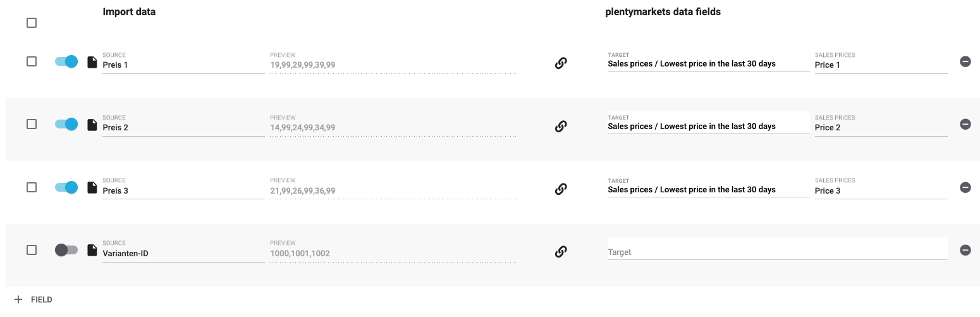Add a new field with plus Field button

pos(33,299)
